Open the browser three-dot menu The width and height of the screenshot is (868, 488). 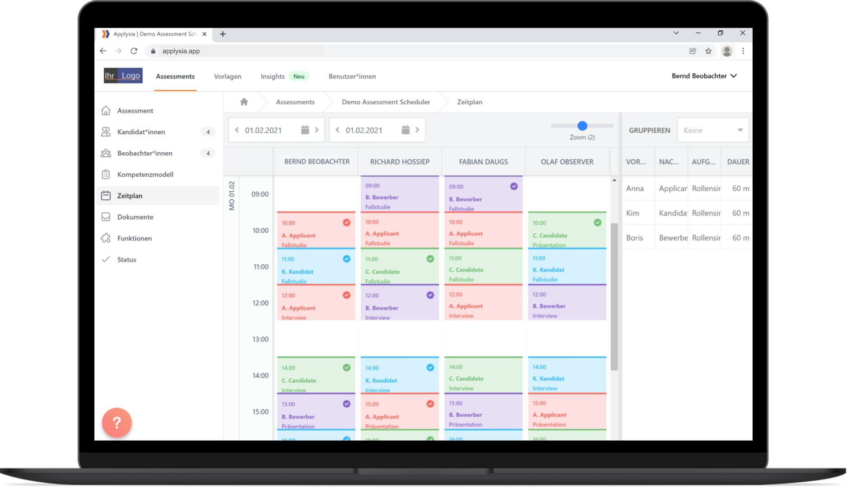point(743,51)
